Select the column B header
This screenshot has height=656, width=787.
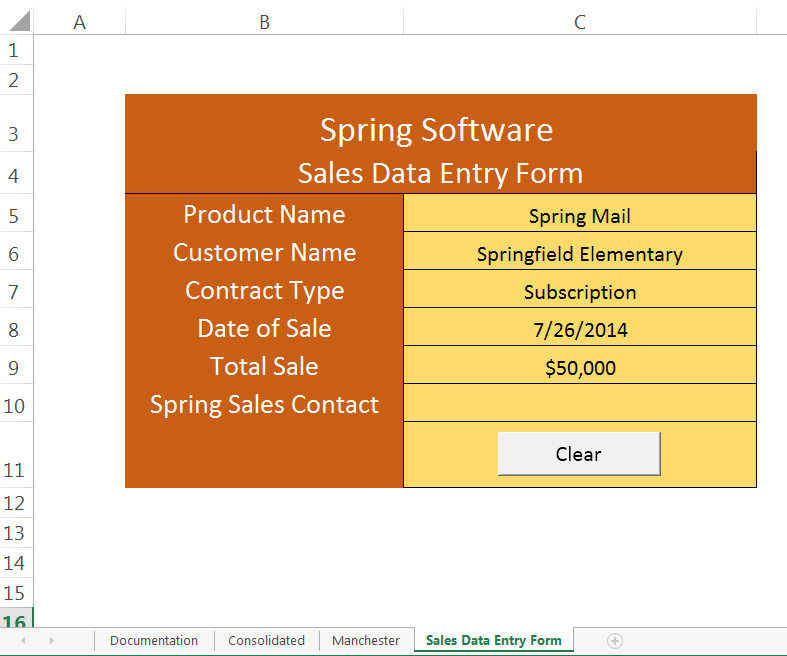coord(264,22)
